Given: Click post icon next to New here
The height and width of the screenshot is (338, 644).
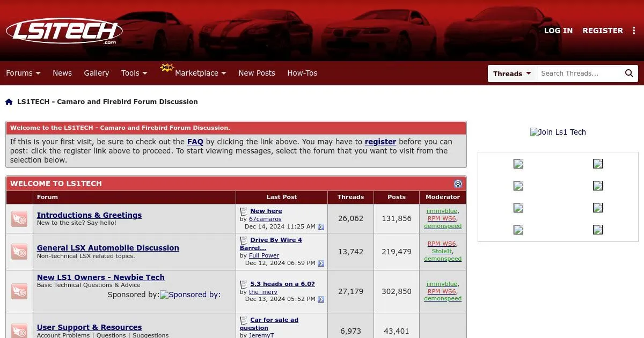Looking at the screenshot, I should pos(244,211).
